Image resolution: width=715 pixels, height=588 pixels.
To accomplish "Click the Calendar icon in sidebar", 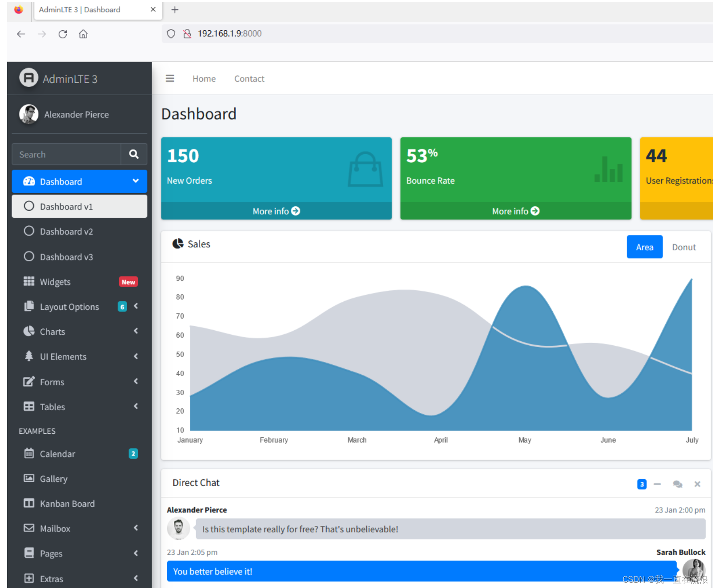I will tap(29, 454).
